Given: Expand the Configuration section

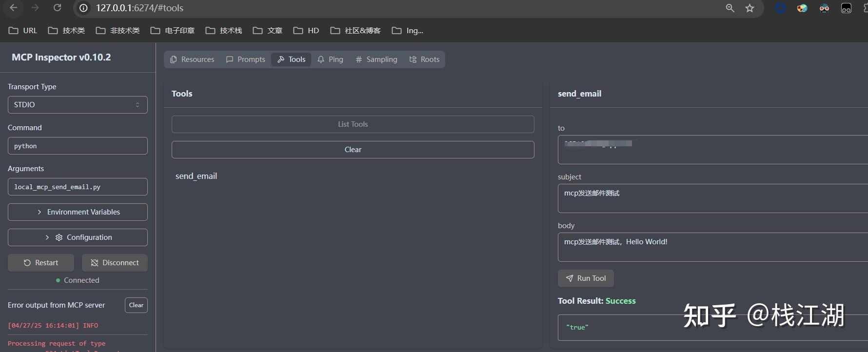Looking at the screenshot, I should 78,237.
